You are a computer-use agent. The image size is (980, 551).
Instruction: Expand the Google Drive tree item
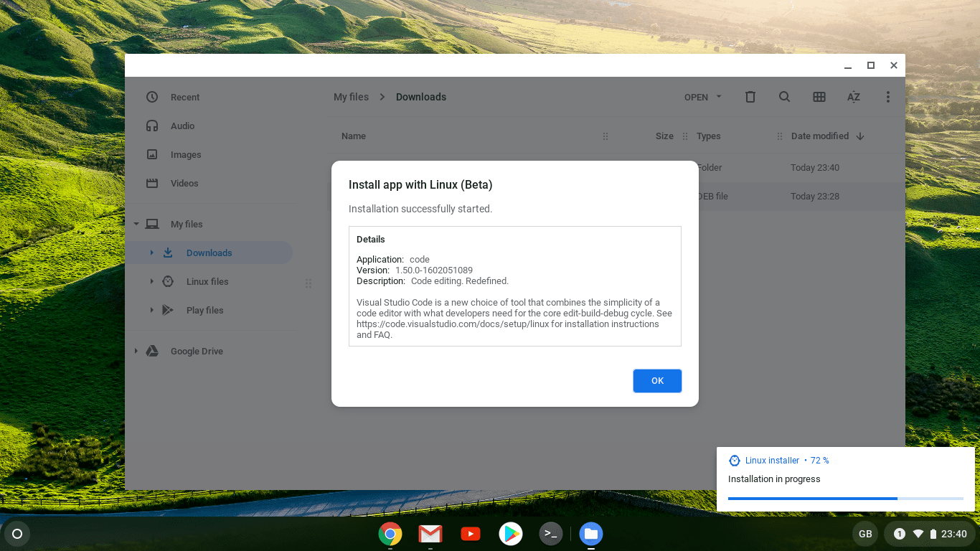point(136,351)
